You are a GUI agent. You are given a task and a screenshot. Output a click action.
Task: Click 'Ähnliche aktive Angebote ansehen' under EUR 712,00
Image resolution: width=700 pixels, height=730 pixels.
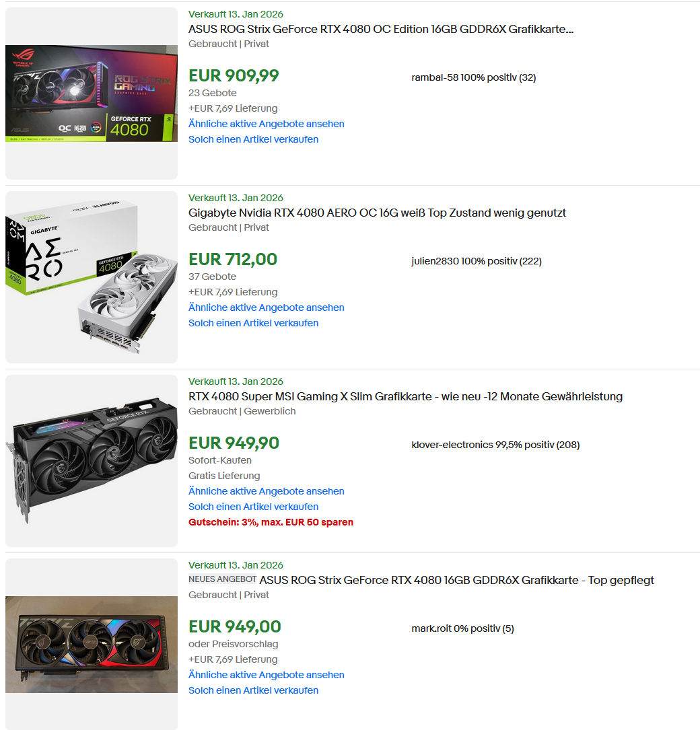click(266, 307)
